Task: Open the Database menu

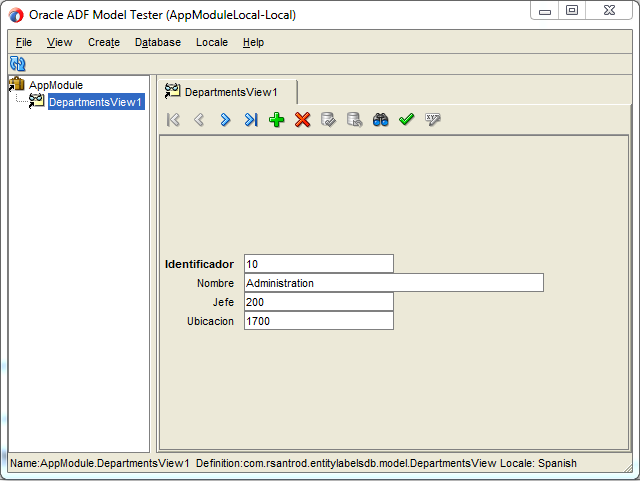Action: (x=158, y=42)
